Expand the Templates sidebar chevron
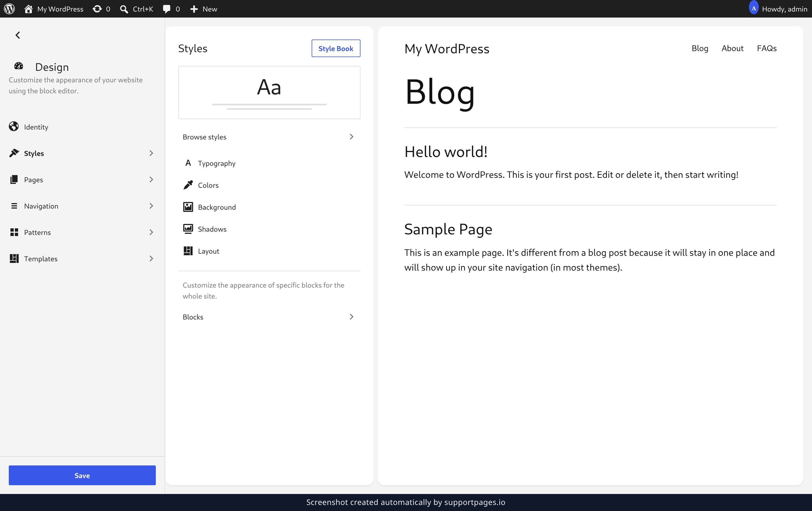The width and height of the screenshot is (812, 511). [151, 258]
